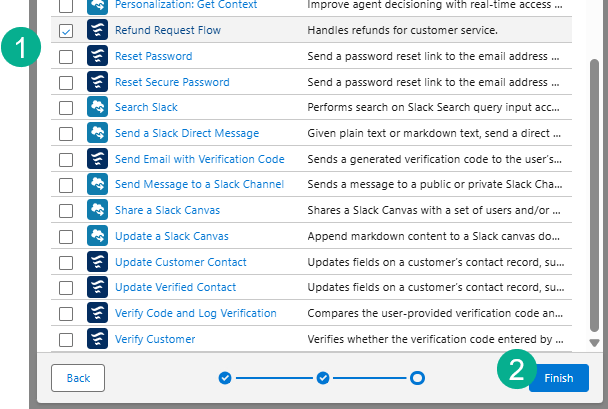Uncheck the Refund Request Flow checkbox
The image size is (608, 409).
[66, 31]
